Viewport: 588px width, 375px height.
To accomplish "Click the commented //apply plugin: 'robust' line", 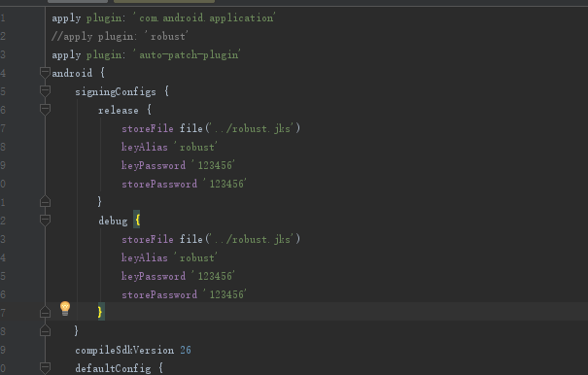I will point(120,36).
